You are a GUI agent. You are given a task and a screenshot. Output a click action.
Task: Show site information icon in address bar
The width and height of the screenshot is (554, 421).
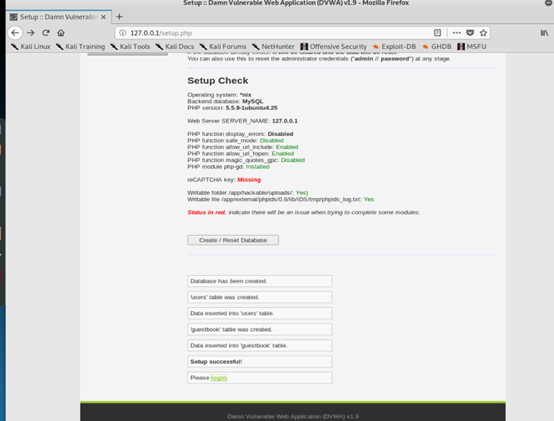[x=123, y=33]
